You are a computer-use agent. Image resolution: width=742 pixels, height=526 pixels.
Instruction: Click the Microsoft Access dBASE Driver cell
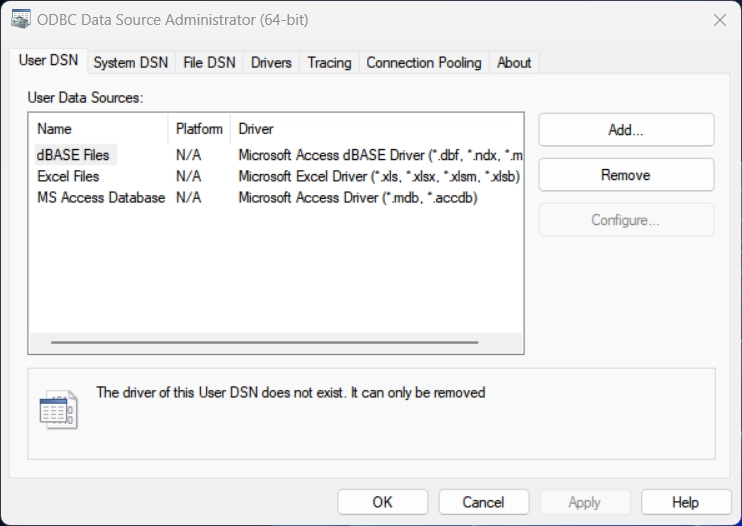tap(380, 155)
